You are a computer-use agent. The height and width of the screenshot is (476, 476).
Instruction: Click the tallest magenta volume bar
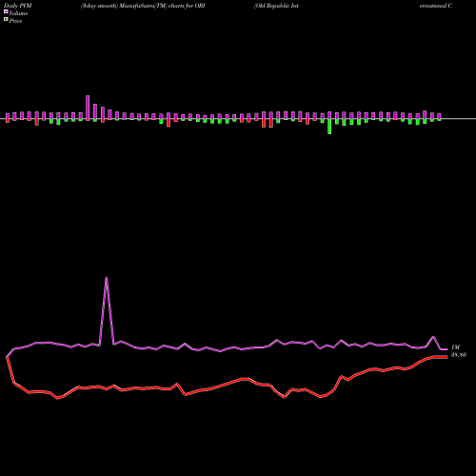pyautogui.click(x=88, y=108)
